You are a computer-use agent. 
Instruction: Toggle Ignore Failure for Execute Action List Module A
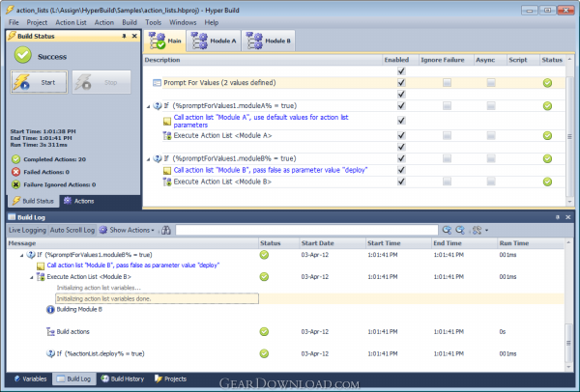447,135
